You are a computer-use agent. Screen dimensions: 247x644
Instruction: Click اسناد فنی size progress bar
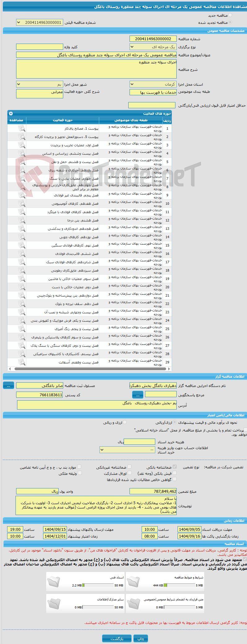98,585
